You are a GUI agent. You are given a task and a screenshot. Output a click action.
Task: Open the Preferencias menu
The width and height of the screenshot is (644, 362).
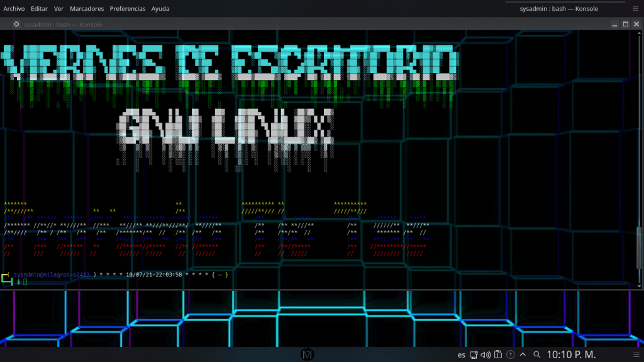tap(127, 9)
